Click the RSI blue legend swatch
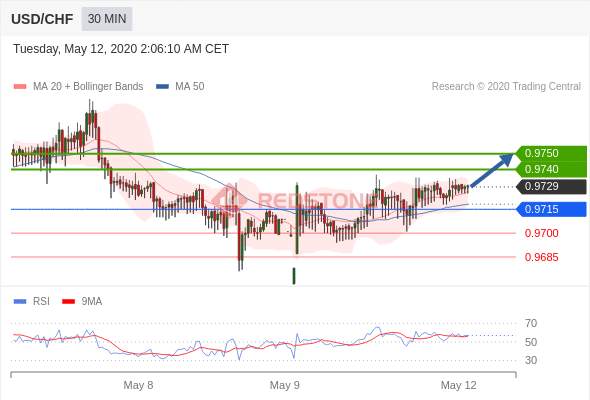This screenshot has width=590, height=400. 20,301
